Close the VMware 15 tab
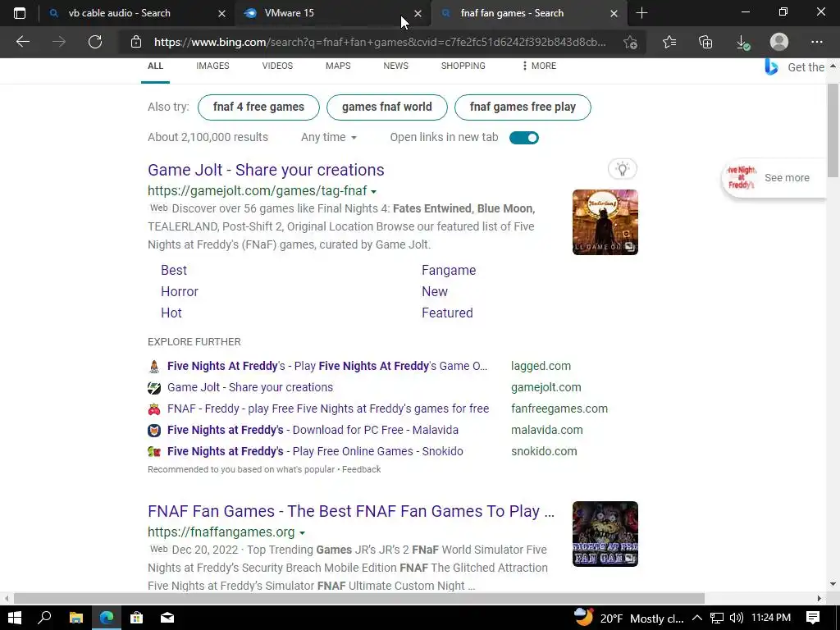Viewport: 840px width, 630px height. click(x=418, y=13)
